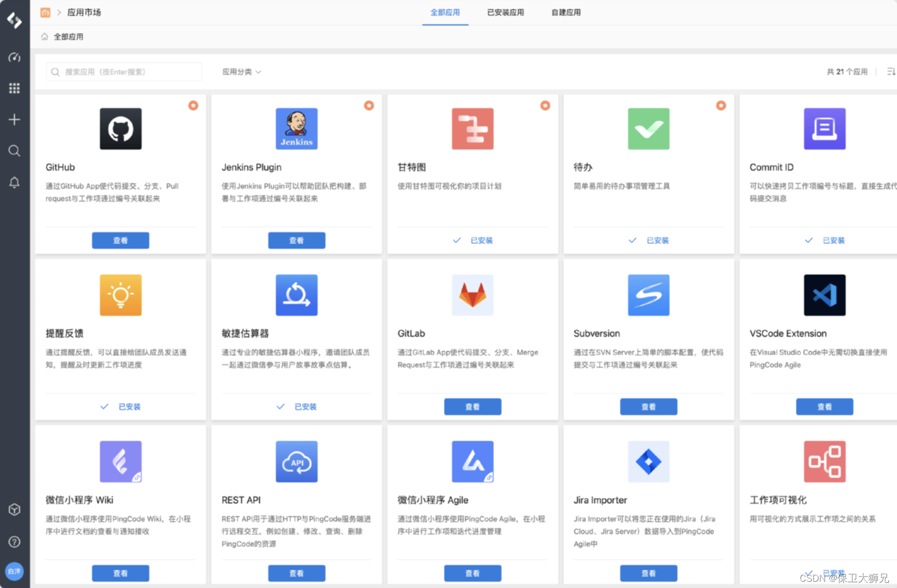897x588 pixels.
Task: Click the plus create icon in sidebar
Action: click(x=15, y=120)
